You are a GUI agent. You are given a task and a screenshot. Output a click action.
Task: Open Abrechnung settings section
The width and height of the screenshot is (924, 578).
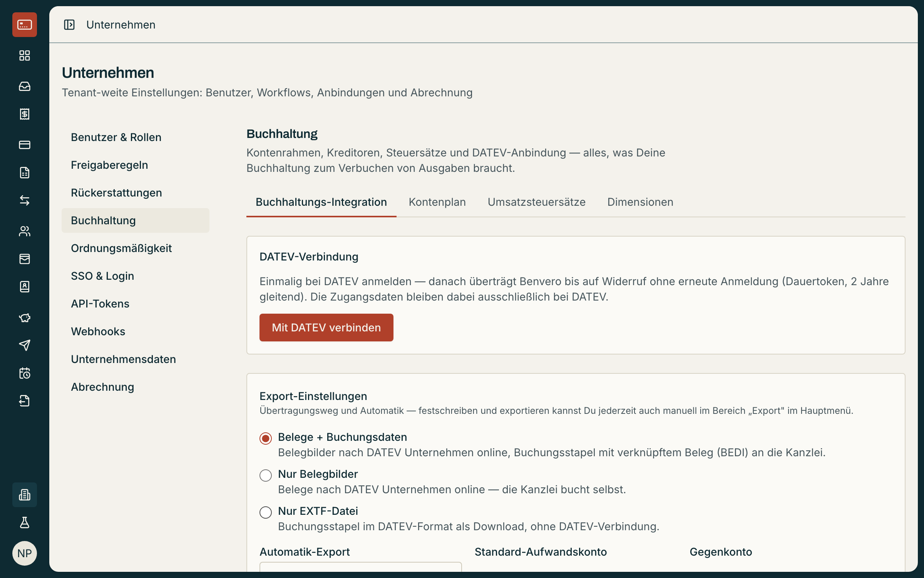(136, 387)
